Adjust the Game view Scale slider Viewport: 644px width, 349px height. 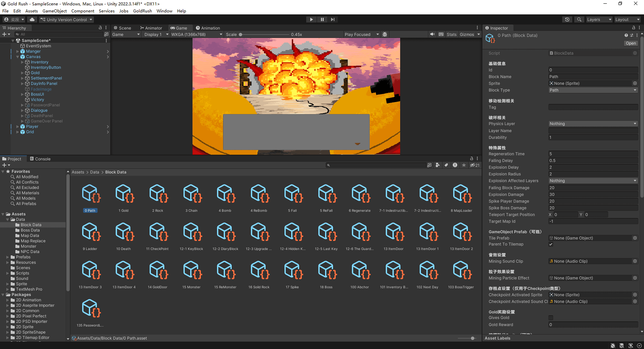[x=241, y=35]
